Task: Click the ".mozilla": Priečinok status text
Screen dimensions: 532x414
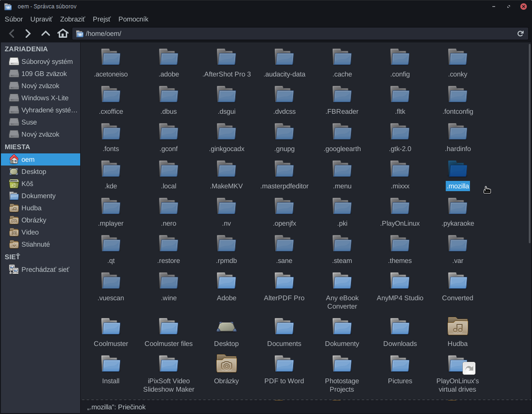Action: [x=116, y=407]
